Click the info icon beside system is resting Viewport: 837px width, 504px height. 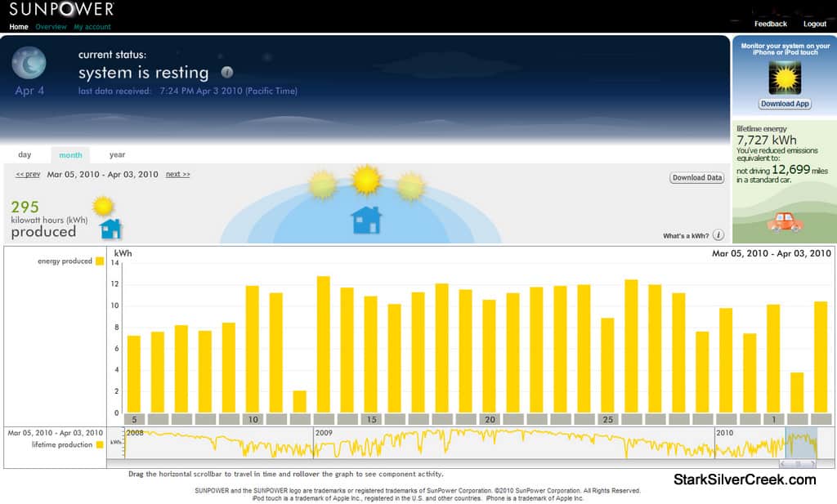pos(227,72)
